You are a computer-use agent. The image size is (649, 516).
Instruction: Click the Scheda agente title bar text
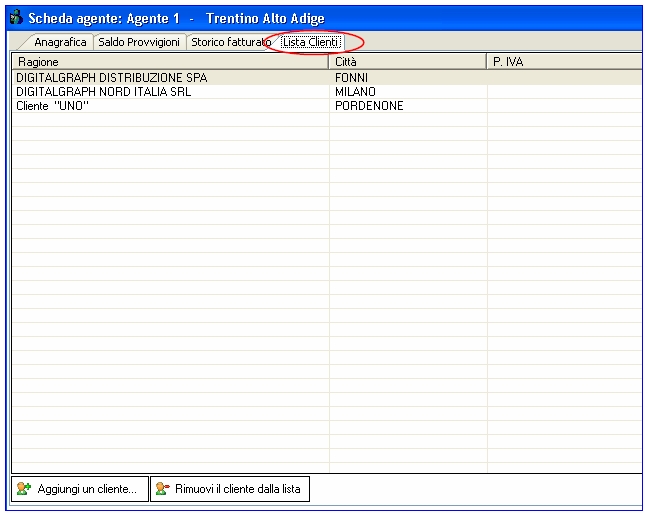point(176,18)
